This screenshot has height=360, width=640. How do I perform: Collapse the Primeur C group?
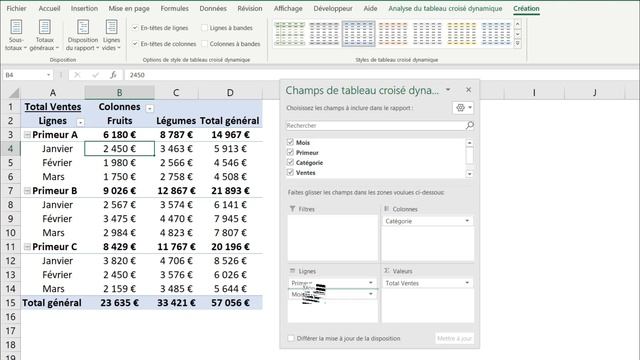coord(27,247)
